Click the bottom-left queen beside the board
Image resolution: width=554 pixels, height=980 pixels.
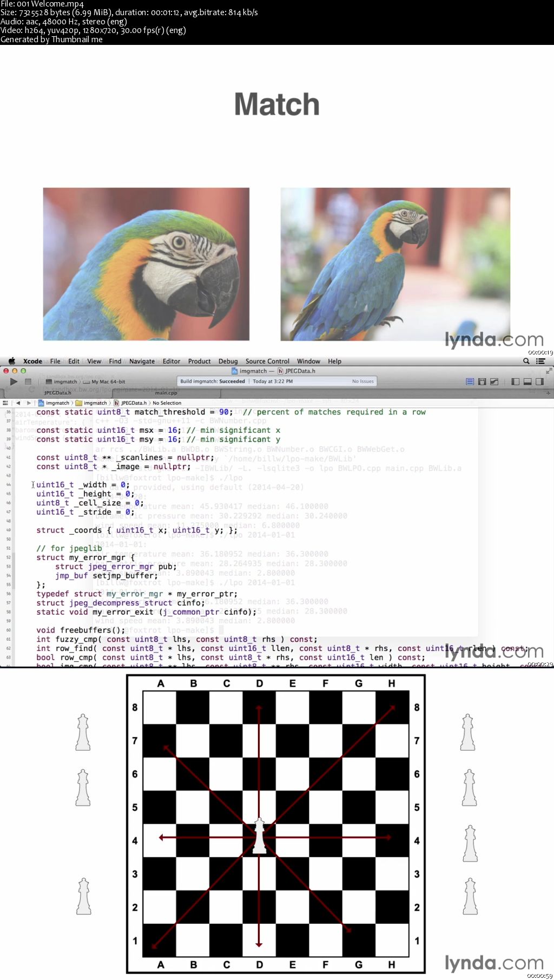(x=84, y=897)
